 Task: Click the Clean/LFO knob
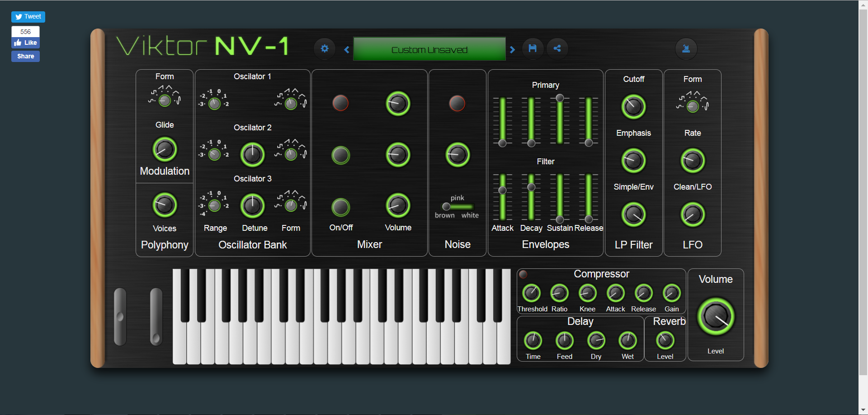[693, 215]
